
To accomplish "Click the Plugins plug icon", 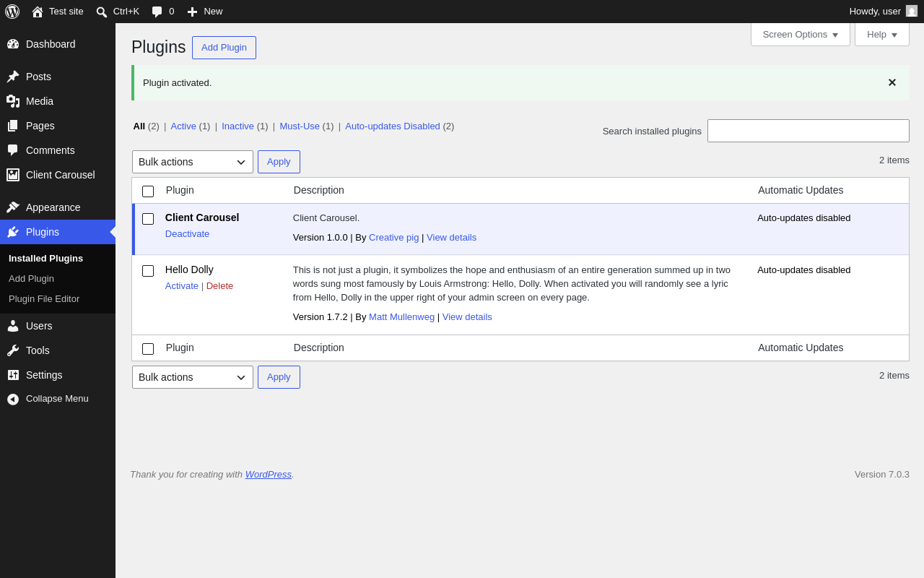I will point(13,232).
